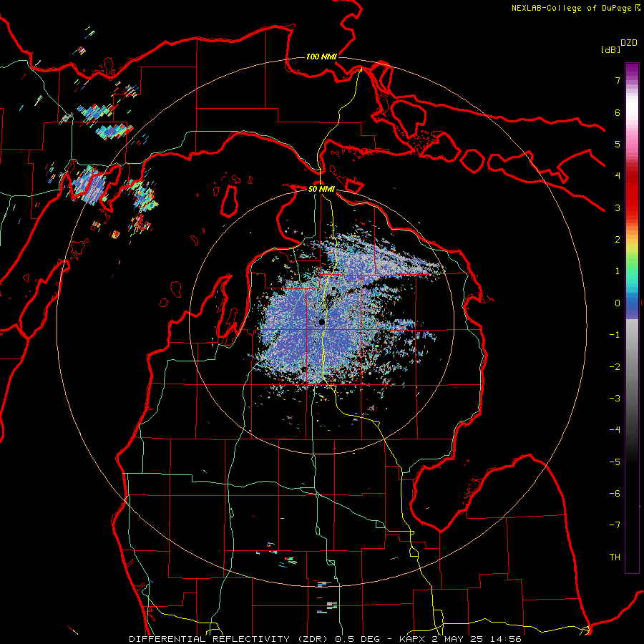644x644 pixels.
Task: Click the scale value -1
Action: coord(615,335)
